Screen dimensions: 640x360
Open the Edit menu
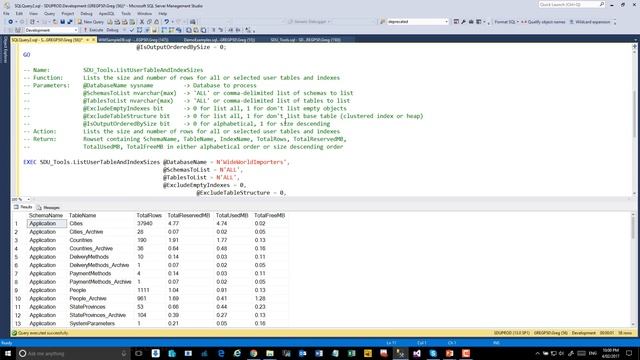click(19, 13)
